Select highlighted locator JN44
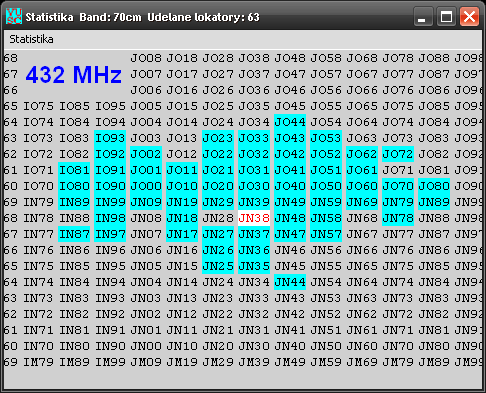 290,282
